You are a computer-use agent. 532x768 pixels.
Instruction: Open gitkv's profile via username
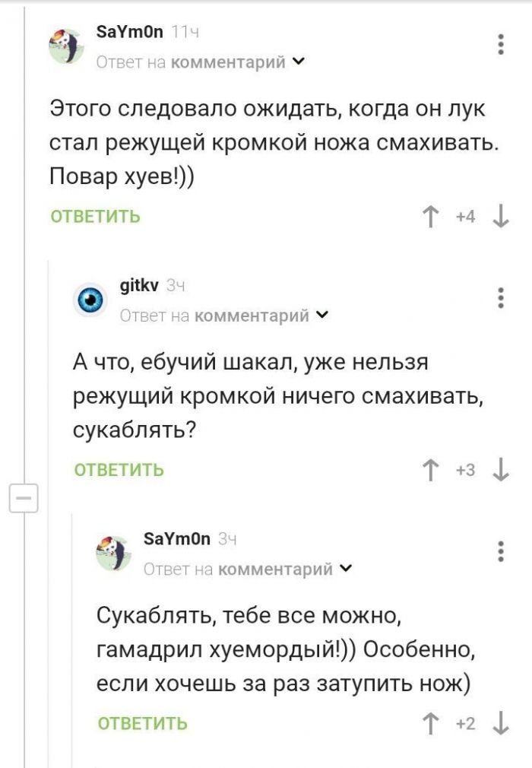tap(139, 286)
